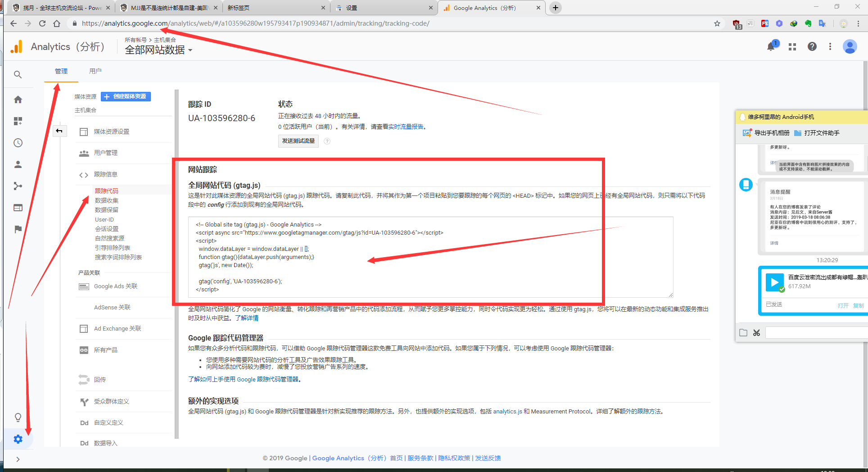Open the help question mark icon
868x472 pixels.
click(x=812, y=46)
